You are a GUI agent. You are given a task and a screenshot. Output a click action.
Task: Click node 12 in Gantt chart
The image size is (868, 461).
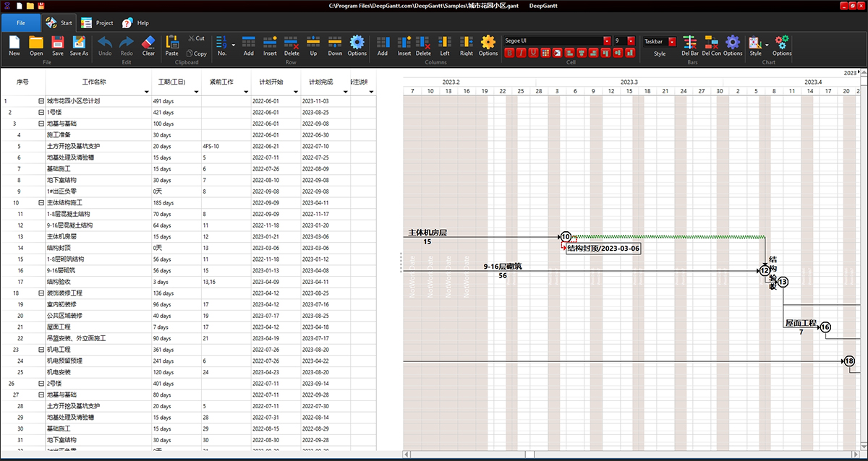tap(765, 270)
